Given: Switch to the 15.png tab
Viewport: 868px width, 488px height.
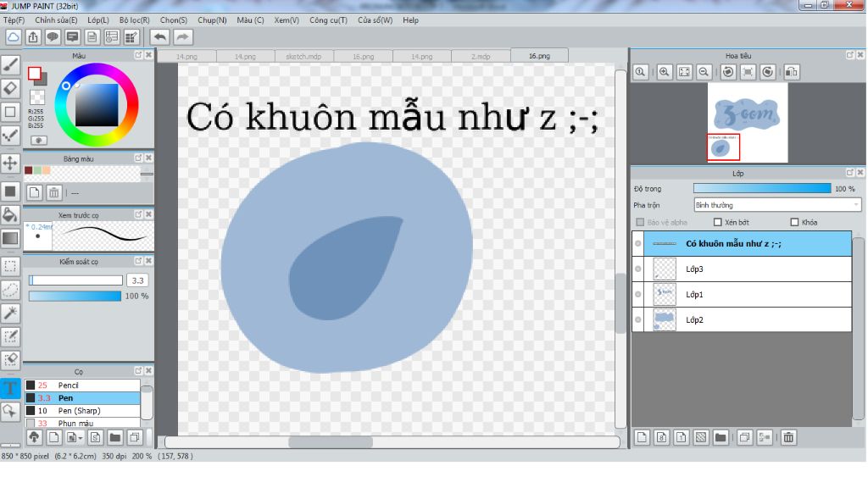Looking at the screenshot, I should 363,57.
